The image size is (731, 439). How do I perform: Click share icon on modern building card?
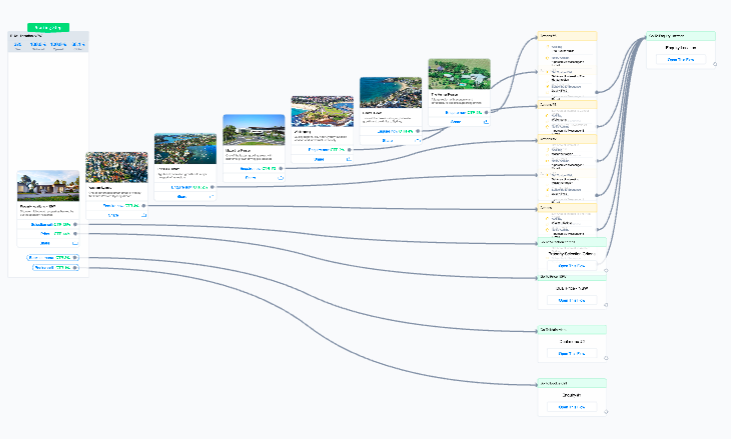click(281, 178)
